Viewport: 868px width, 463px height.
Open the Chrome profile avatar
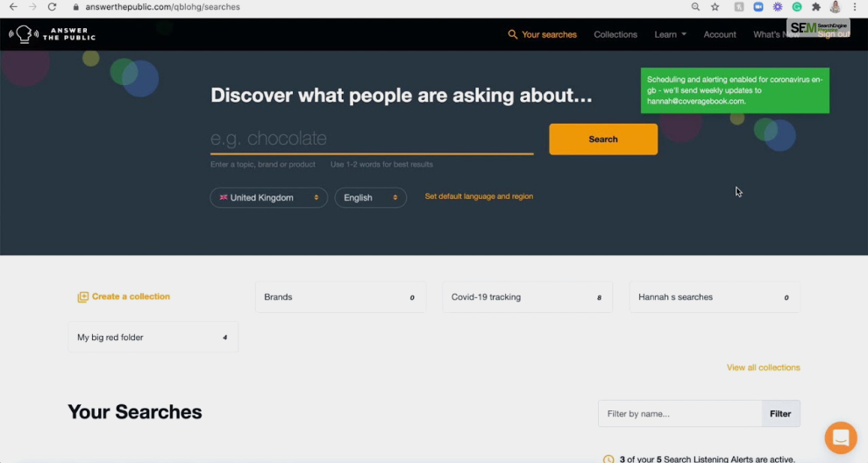tap(836, 7)
